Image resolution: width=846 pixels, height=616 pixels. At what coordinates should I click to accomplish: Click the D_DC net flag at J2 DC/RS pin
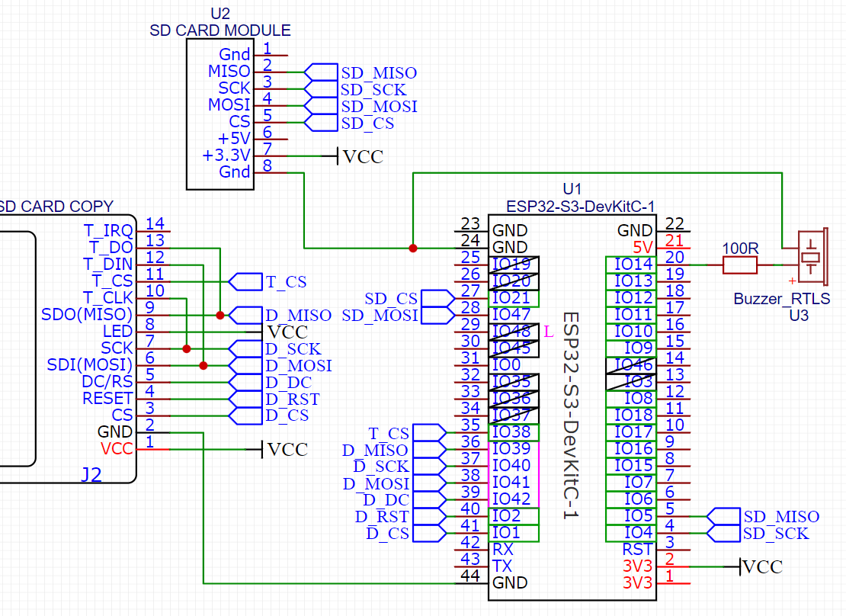click(245, 382)
